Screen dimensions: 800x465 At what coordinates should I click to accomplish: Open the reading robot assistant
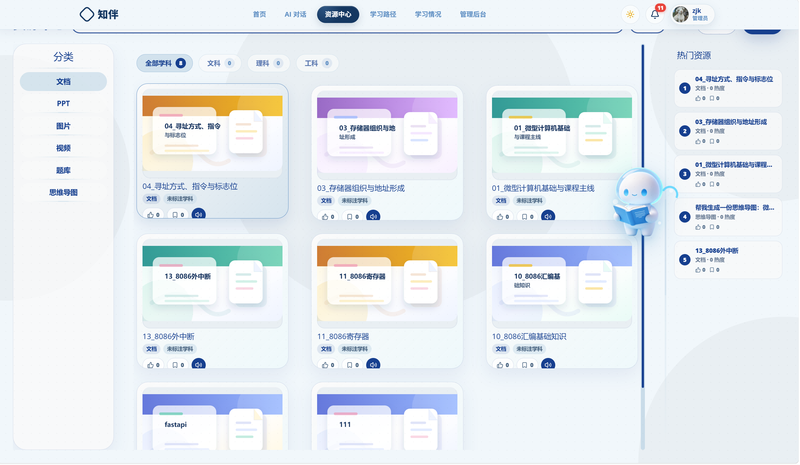coord(638,202)
